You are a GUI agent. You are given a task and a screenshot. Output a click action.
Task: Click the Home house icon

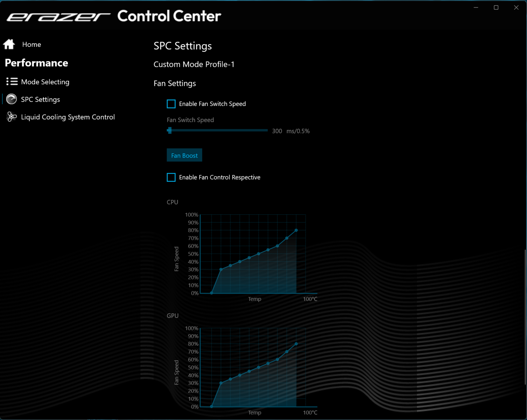(9, 44)
